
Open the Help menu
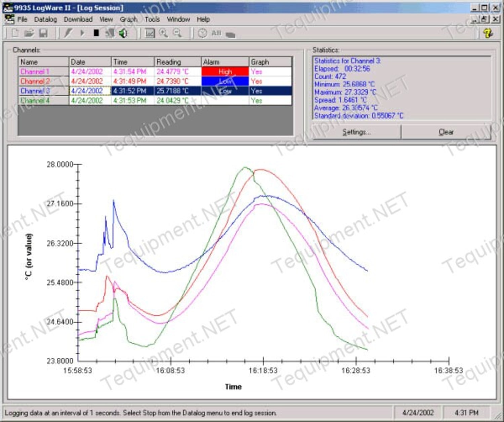tap(203, 20)
